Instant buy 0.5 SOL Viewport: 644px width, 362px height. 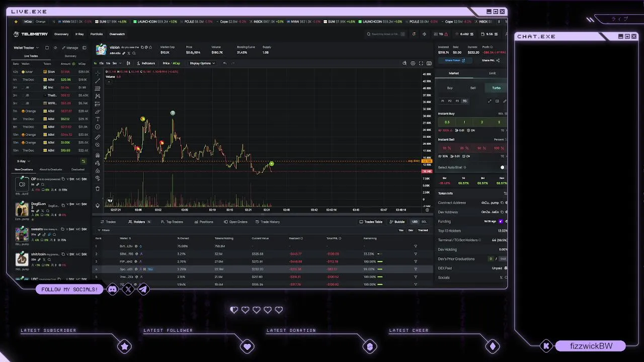[447, 122]
